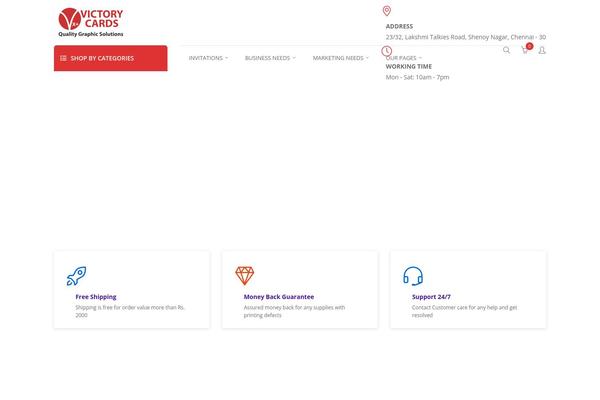Expand the Business Needs dropdown menu
Image resolution: width=600 pixels, height=400 pixels.
tap(270, 58)
